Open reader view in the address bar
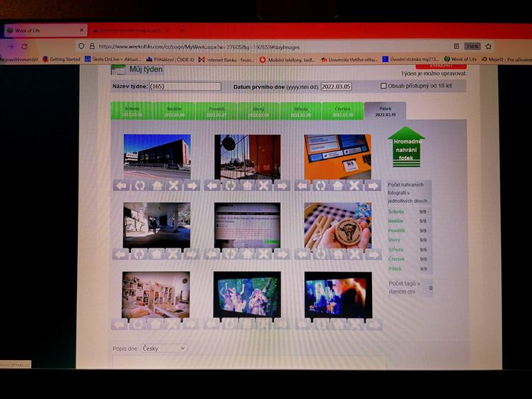 (x=456, y=46)
